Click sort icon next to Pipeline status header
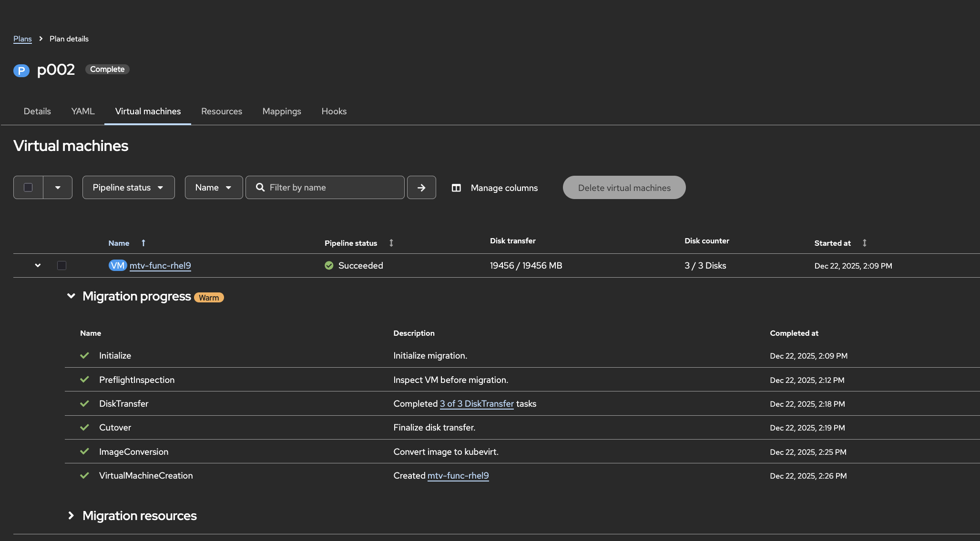This screenshot has height=541, width=980. tap(391, 243)
